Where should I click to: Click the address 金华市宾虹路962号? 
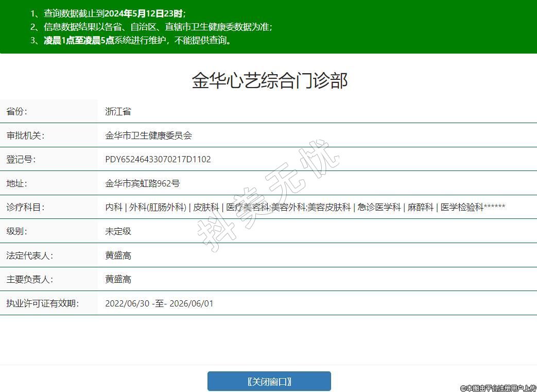pos(142,183)
